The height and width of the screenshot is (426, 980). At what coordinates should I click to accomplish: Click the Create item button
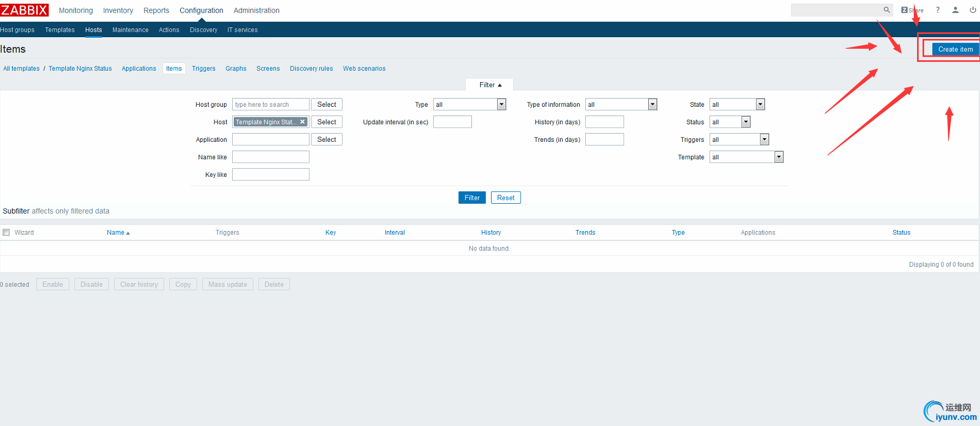955,49
